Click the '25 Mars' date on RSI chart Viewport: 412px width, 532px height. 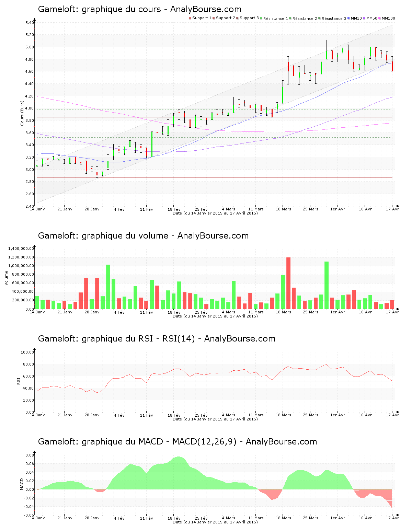point(311,415)
